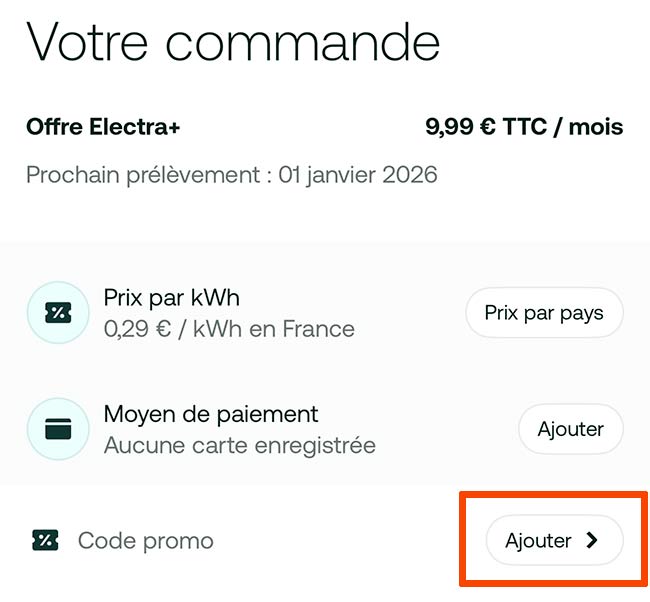Select the Prix par kWh title
The image size is (650, 602).
tap(171, 298)
